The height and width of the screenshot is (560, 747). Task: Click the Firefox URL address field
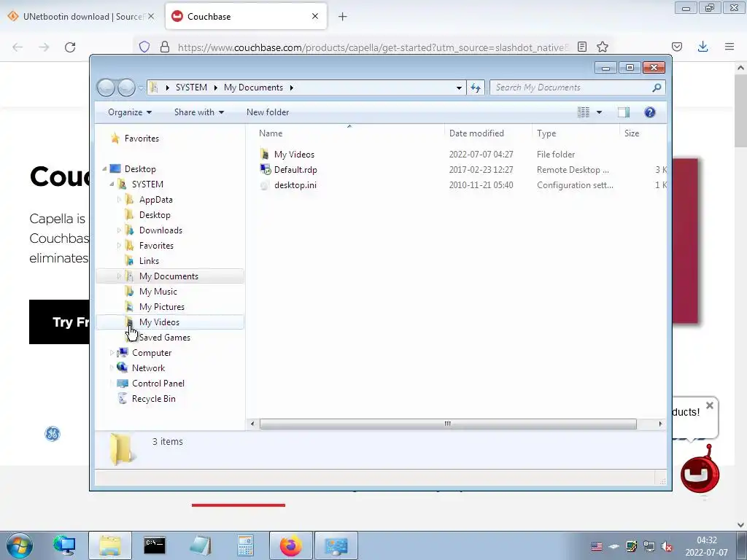point(371,47)
